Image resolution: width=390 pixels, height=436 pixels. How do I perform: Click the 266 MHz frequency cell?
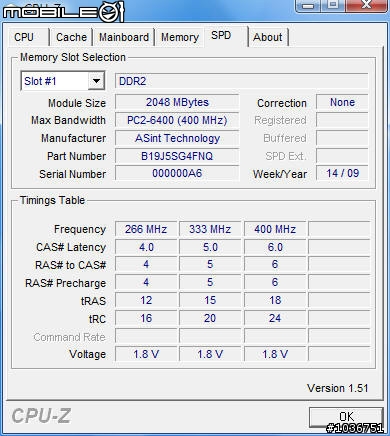146,229
